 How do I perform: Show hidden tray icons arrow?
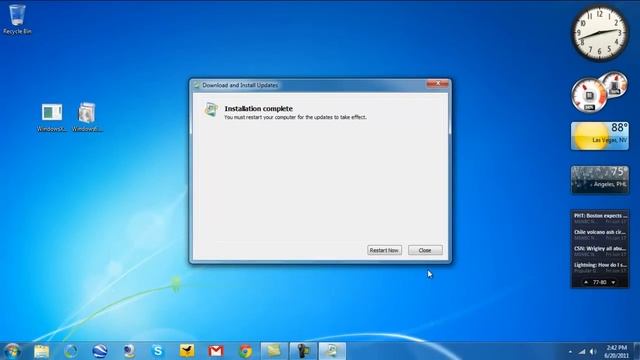click(570, 351)
